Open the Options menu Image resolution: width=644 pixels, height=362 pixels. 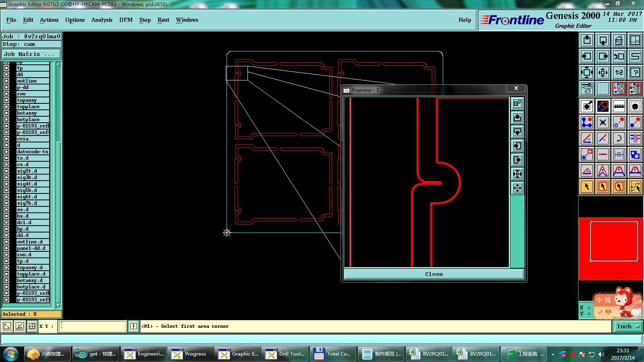[75, 20]
